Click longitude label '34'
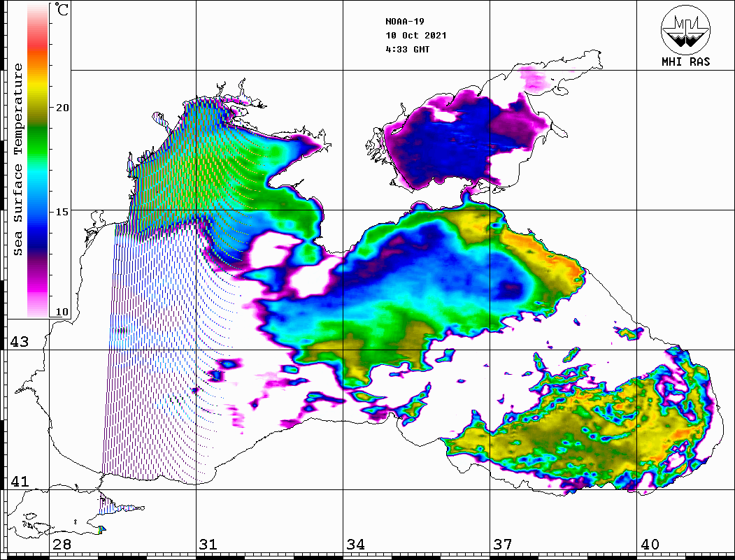 [355, 545]
